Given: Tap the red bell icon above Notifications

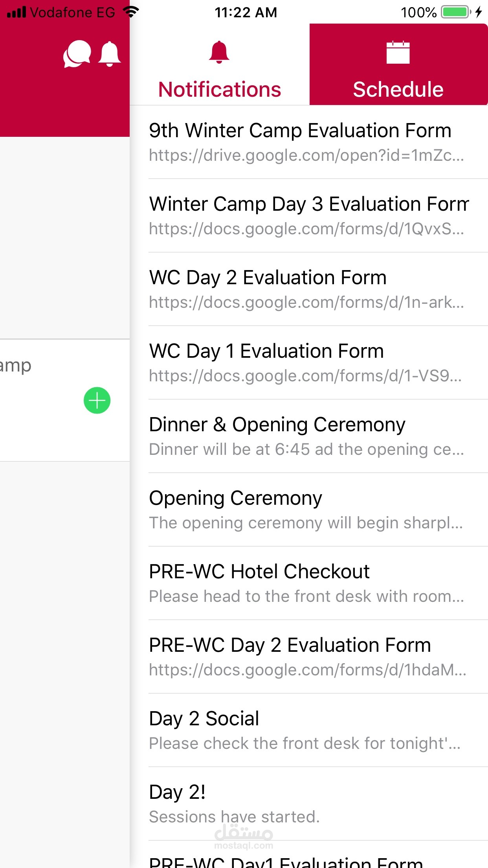Looking at the screenshot, I should coord(219,52).
